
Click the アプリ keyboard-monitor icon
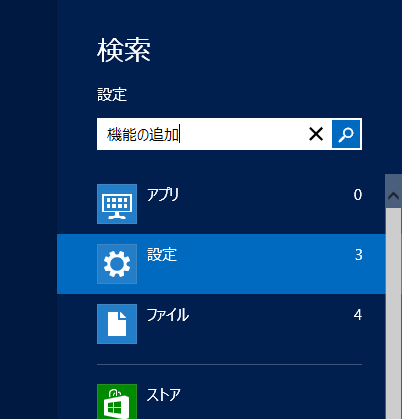117,204
